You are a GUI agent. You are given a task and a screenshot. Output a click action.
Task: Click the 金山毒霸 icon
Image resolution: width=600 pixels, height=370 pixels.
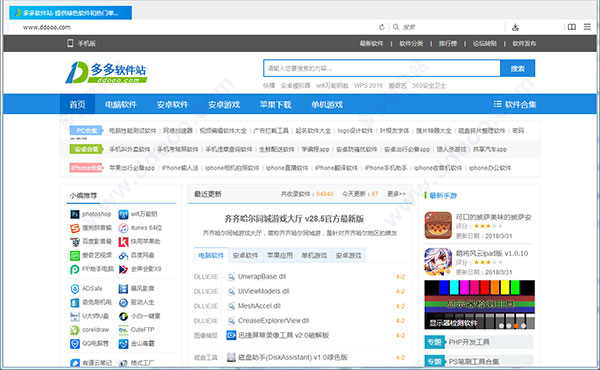(x=123, y=344)
